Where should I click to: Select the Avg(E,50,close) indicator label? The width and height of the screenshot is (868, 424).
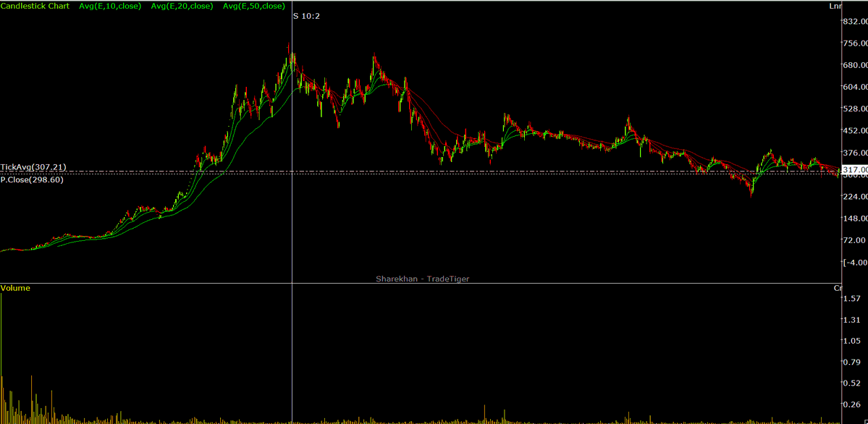253,6
